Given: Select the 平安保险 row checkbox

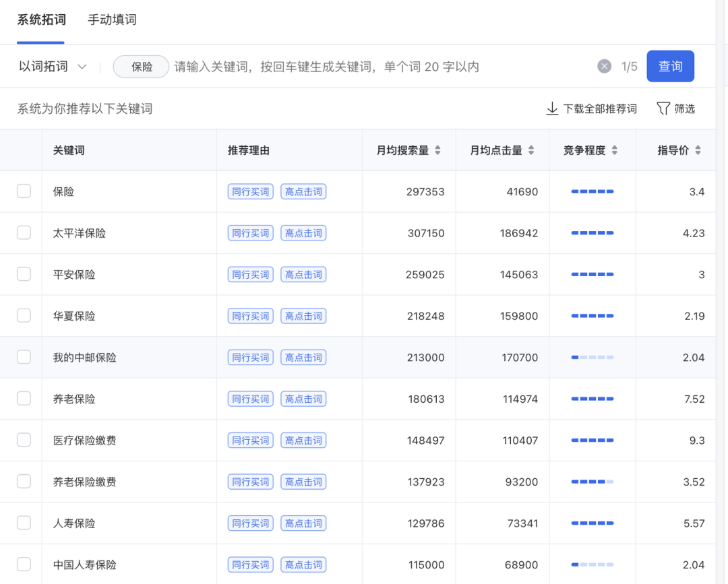Looking at the screenshot, I should click(x=24, y=274).
